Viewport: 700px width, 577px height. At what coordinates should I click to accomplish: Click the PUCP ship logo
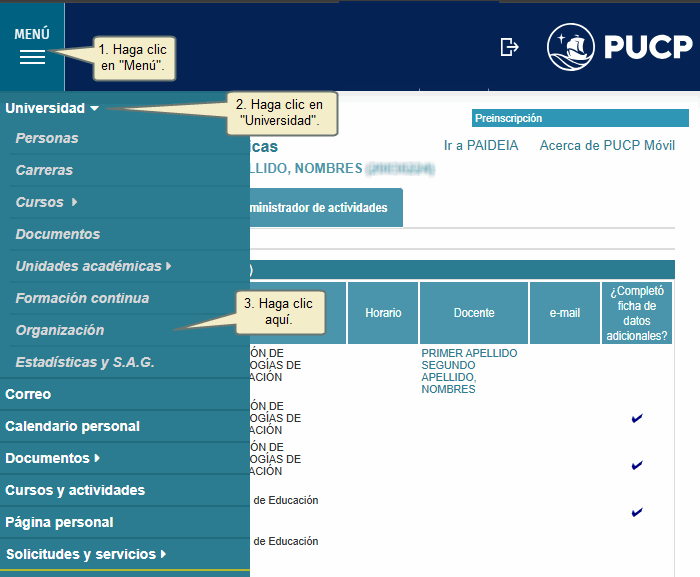[x=571, y=47]
